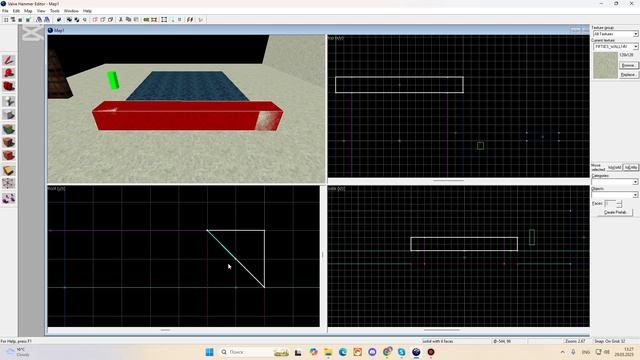Click the Copy toolbar icon
640x360 pixels.
pos(128,20)
